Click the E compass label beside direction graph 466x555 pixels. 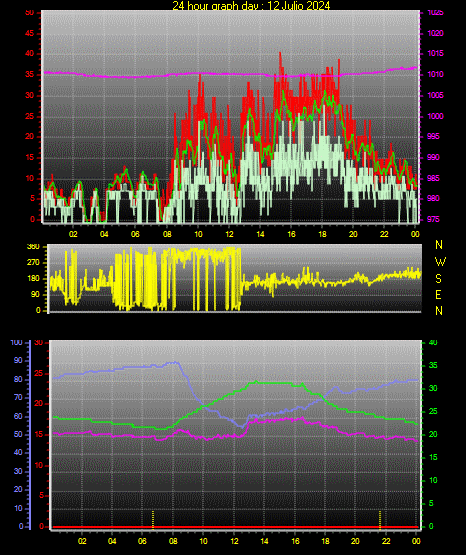[438, 294]
